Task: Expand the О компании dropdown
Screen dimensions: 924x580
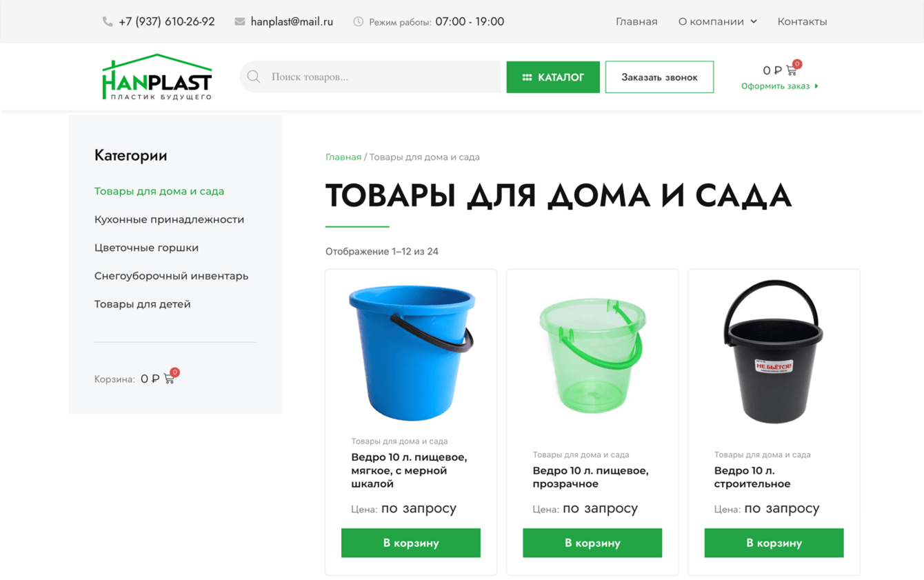Action: pos(717,21)
